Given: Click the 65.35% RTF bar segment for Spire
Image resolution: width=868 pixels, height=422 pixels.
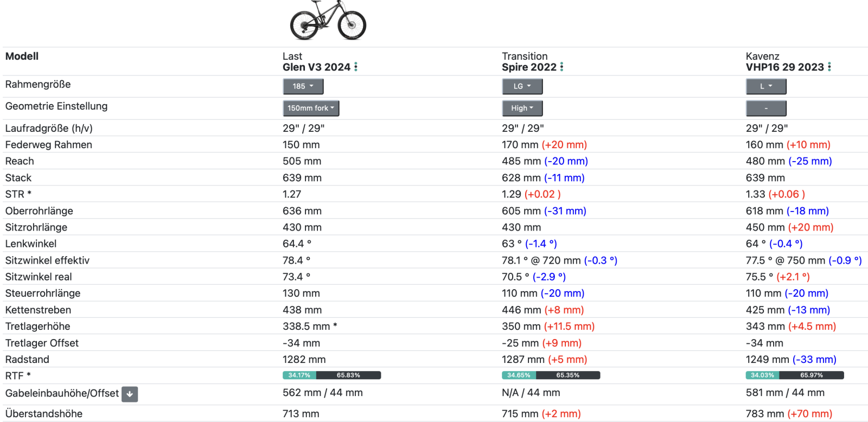Looking at the screenshot, I should 567,375.
